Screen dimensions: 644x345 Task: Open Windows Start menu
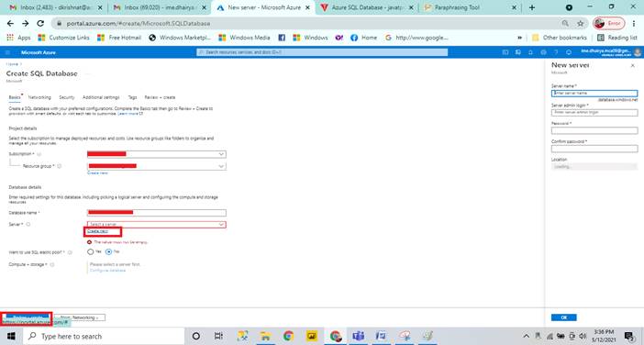pos(11,336)
